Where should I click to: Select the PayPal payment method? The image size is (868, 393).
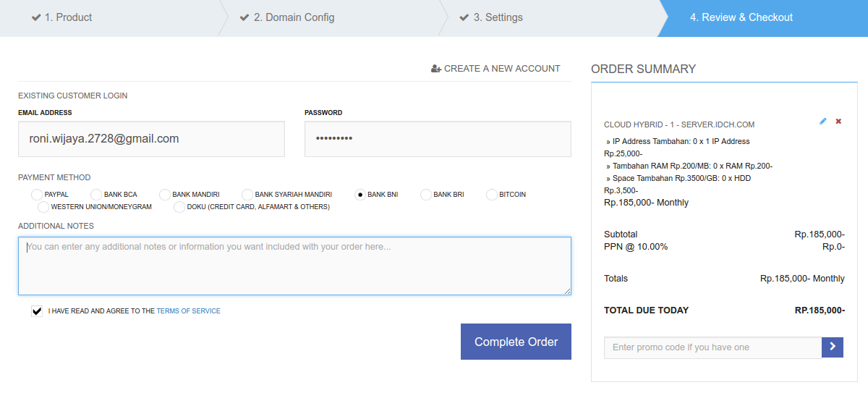pos(37,195)
